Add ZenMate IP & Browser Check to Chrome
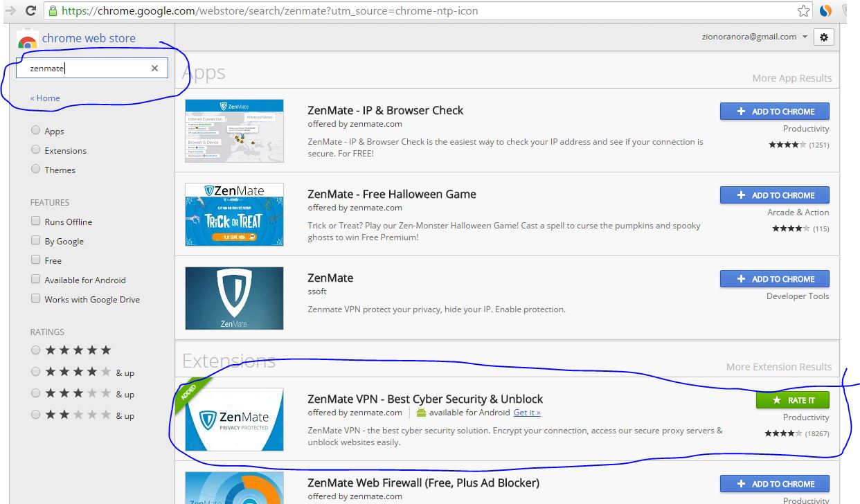The image size is (860, 504). tap(774, 111)
